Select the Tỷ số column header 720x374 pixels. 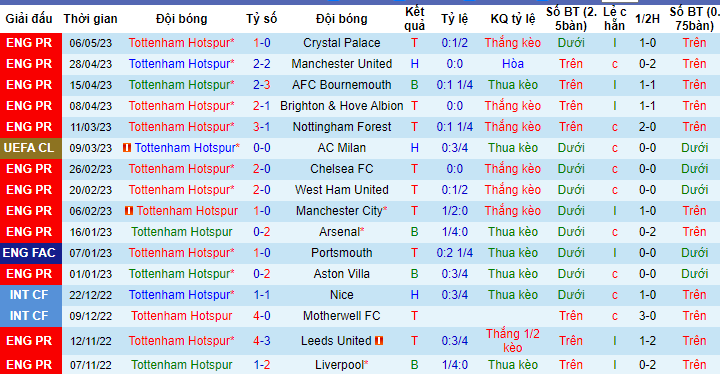(262, 19)
